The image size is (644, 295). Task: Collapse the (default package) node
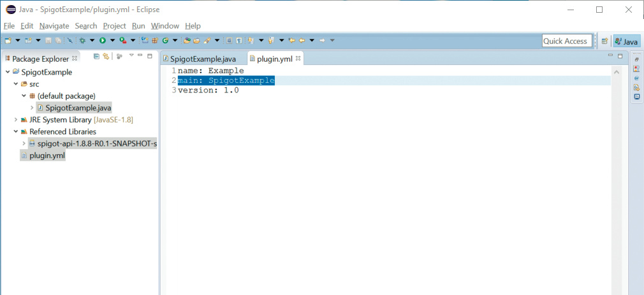24,96
